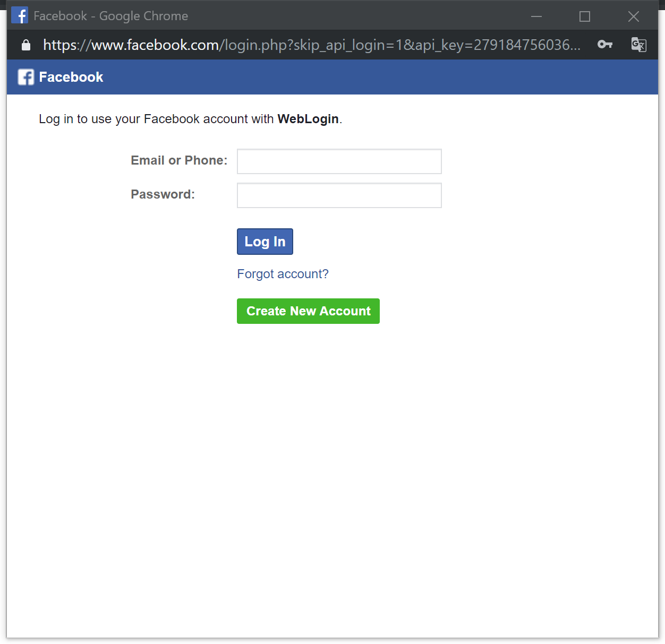
Task: Click the bold WebLogin app name text
Action: (308, 119)
